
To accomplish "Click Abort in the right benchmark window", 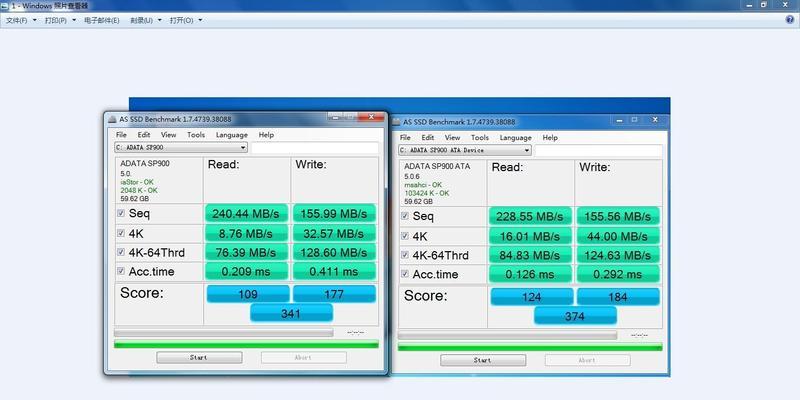I will pyautogui.click(x=587, y=360).
